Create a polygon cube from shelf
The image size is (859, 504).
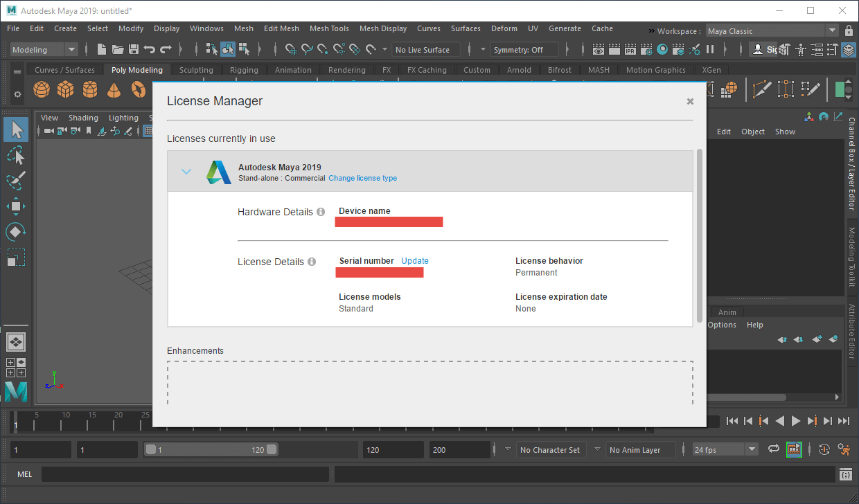point(66,90)
